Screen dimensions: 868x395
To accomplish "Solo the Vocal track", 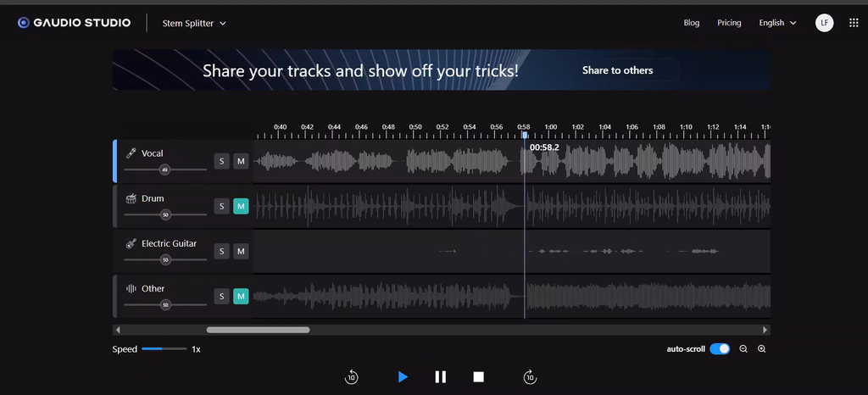I will tap(221, 161).
